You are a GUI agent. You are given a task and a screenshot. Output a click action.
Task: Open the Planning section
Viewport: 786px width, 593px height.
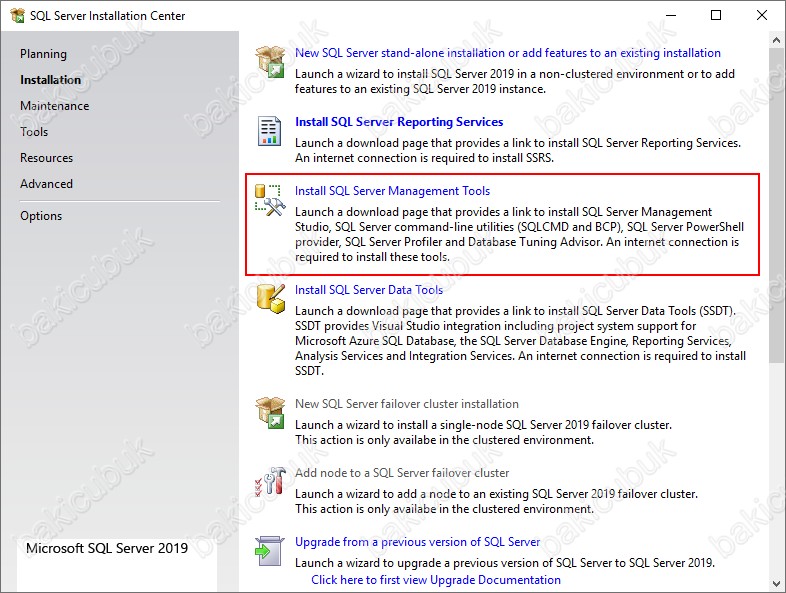tap(43, 54)
